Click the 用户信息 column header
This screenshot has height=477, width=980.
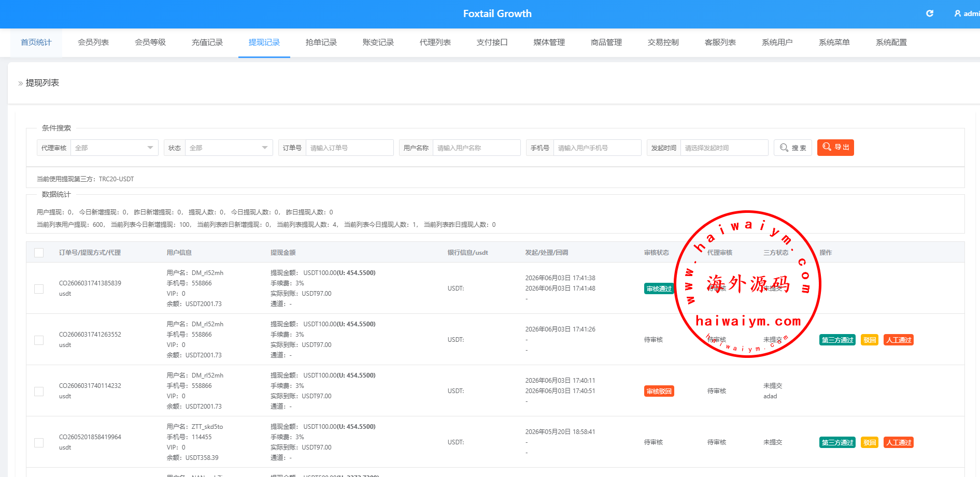tap(179, 253)
